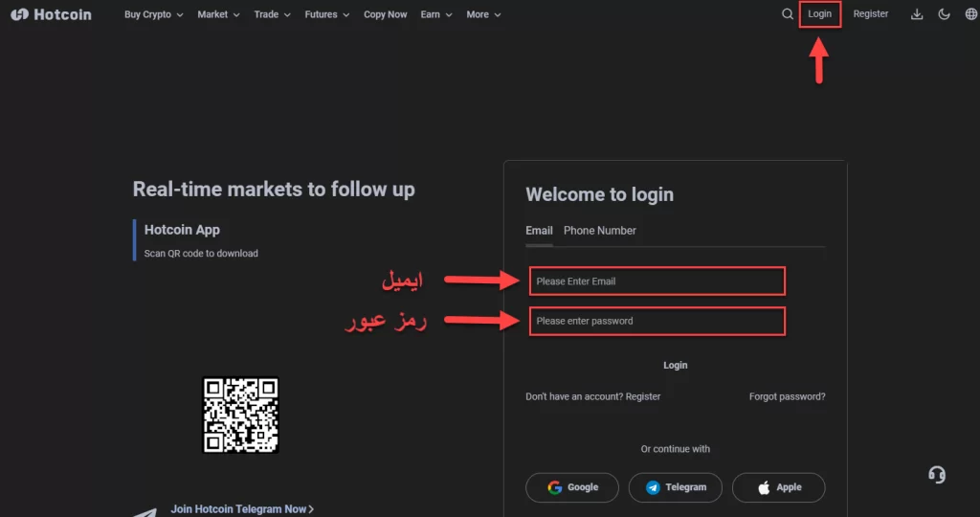980x517 pixels.
Task: Continue with Google sign-in
Action: (572, 487)
